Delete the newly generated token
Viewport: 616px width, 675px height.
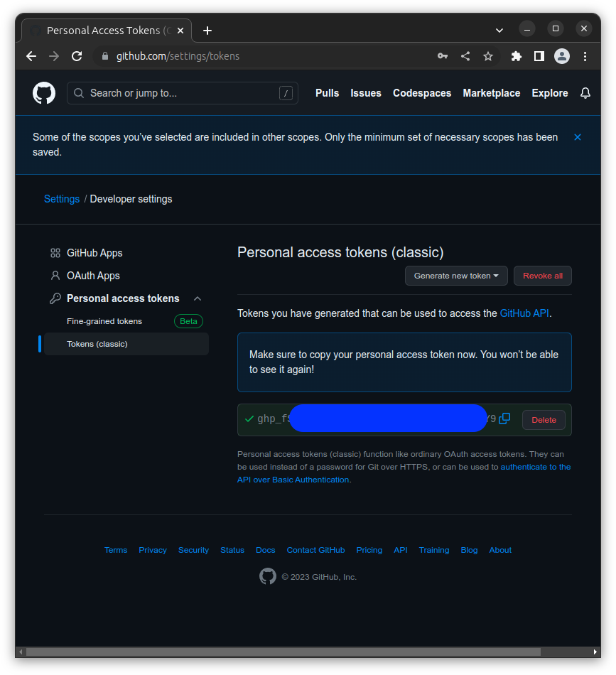click(544, 420)
